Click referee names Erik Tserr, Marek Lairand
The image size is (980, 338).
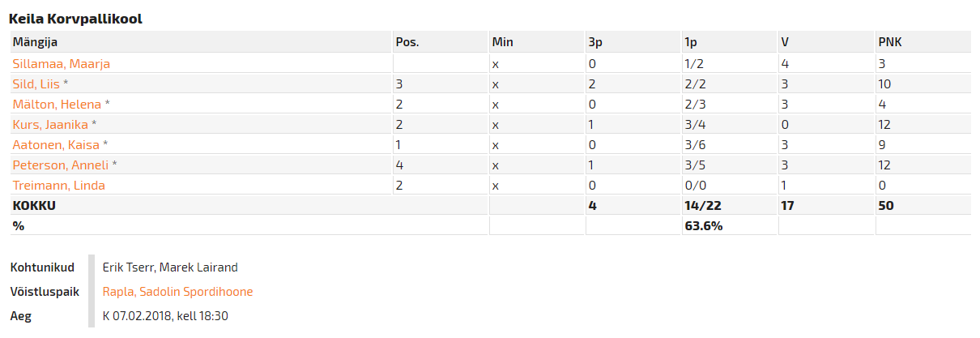170,267
